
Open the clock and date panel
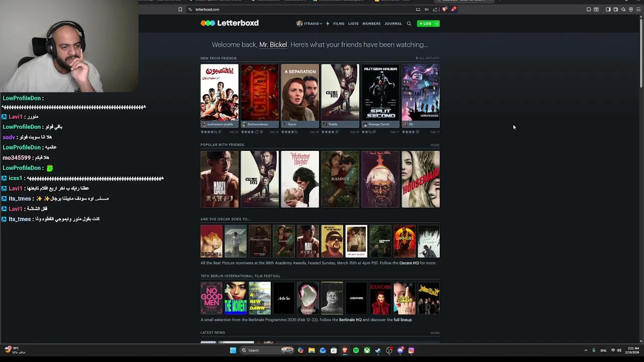[632, 350]
